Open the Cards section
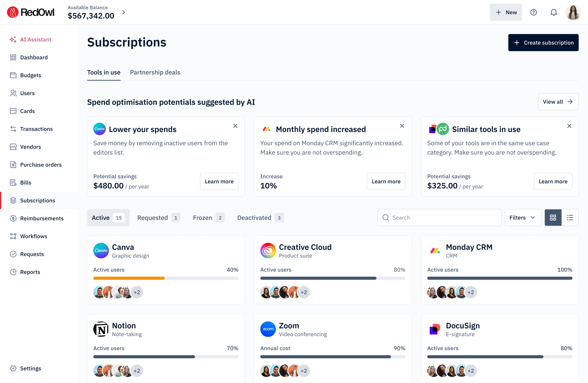 (x=28, y=111)
